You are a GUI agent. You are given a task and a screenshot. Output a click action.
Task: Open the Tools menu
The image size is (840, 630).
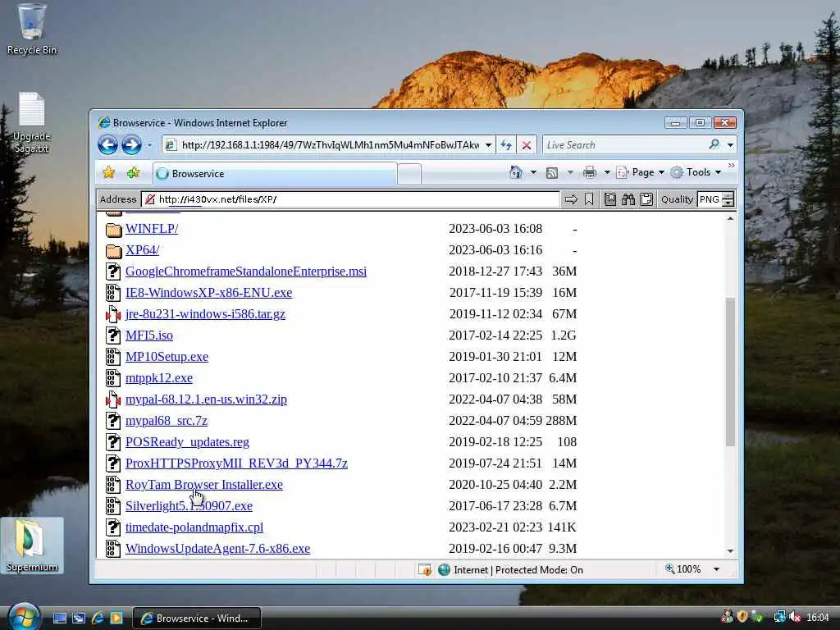click(696, 172)
